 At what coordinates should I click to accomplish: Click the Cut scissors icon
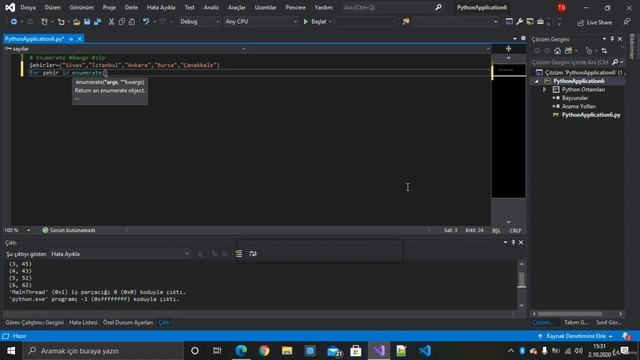pos(111,22)
